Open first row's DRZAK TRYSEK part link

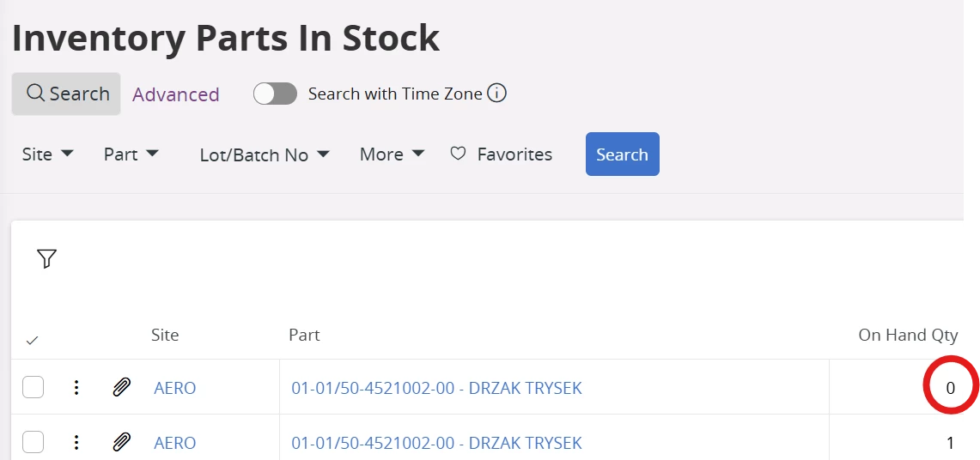[436, 388]
